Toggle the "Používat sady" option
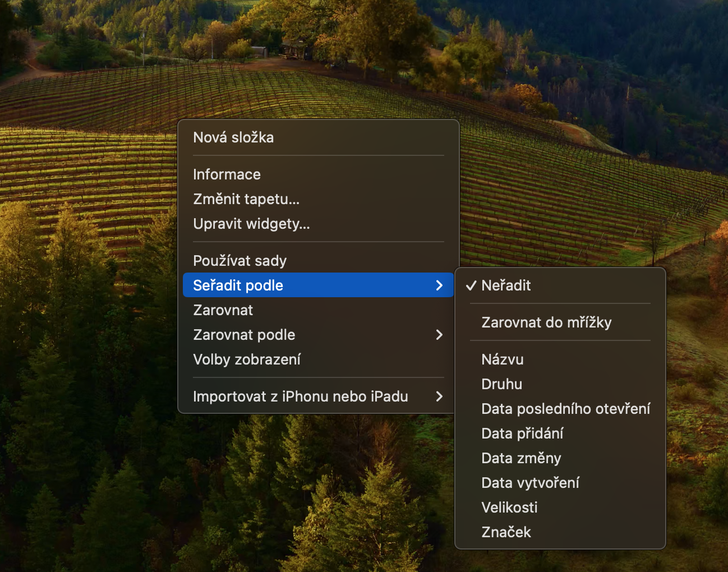Screen dimensions: 728x572 pos(239,261)
